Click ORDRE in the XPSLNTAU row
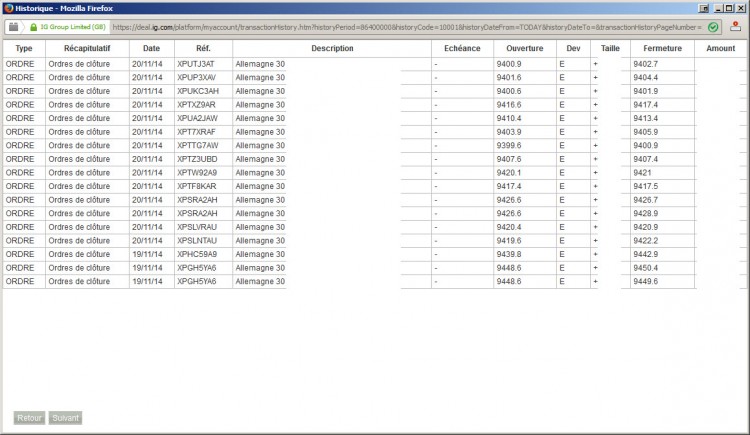 click(x=20, y=241)
